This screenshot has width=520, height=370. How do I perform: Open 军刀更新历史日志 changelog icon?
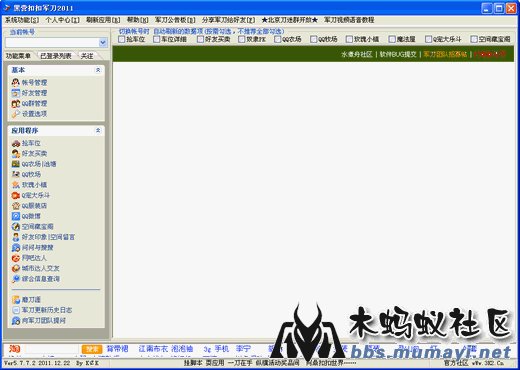[x=16, y=310]
